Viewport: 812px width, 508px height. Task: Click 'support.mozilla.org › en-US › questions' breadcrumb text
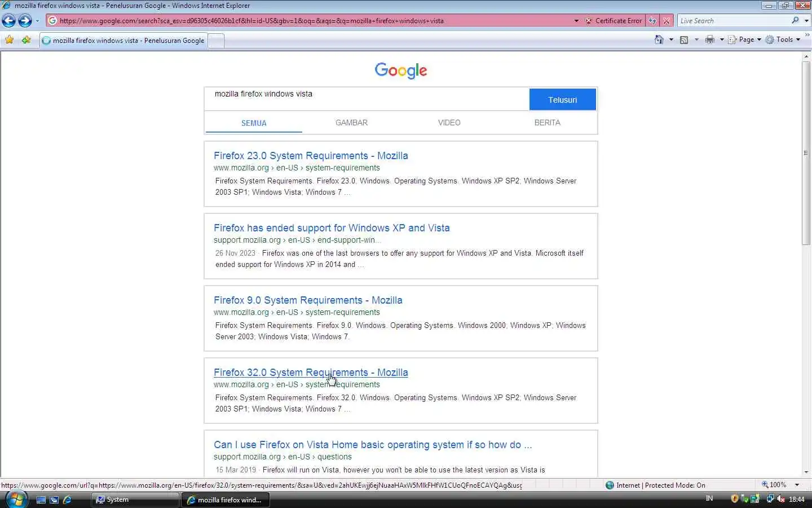(x=283, y=457)
